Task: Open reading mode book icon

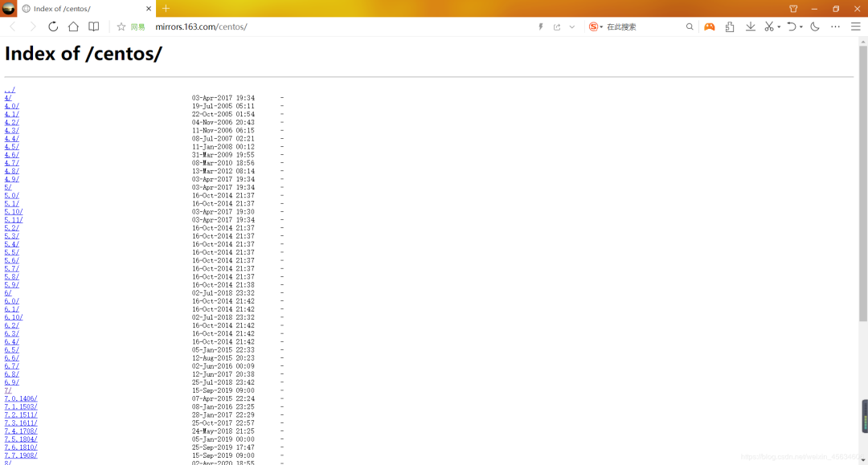Action: 94,27
